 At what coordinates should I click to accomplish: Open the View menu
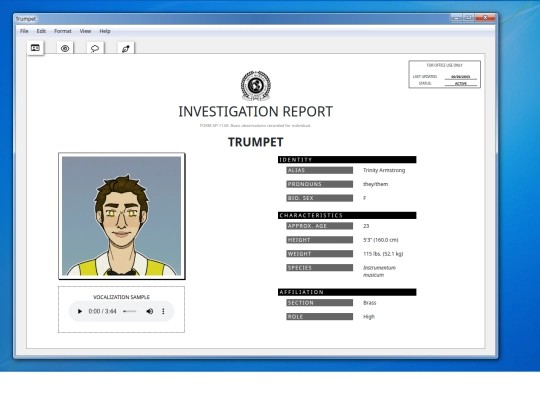(85, 31)
